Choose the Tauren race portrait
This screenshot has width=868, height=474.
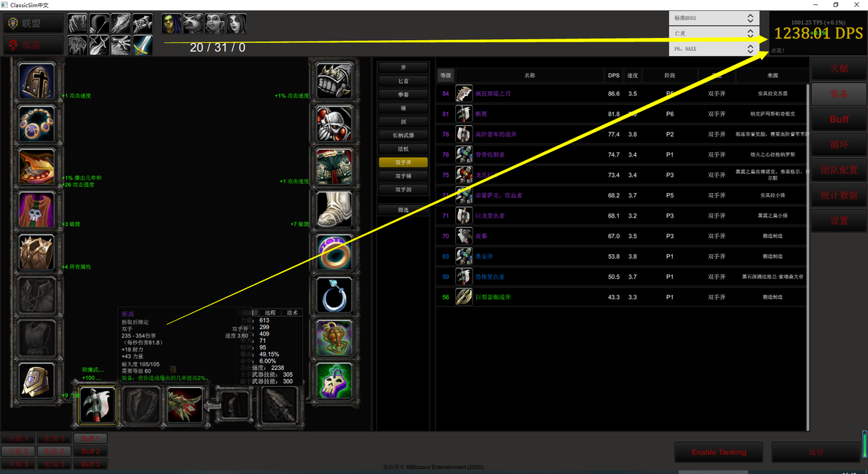pyautogui.click(x=193, y=24)
